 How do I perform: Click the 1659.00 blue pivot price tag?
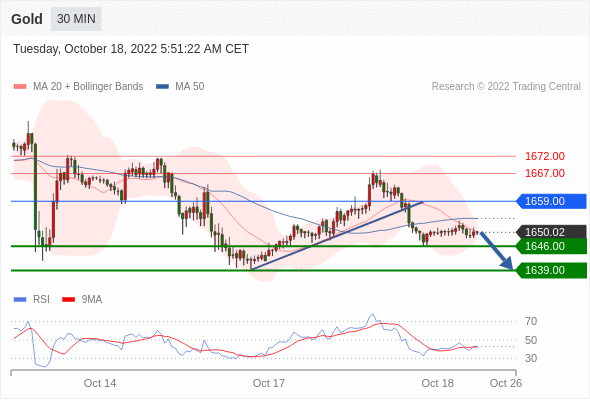(x=551, y=201)
